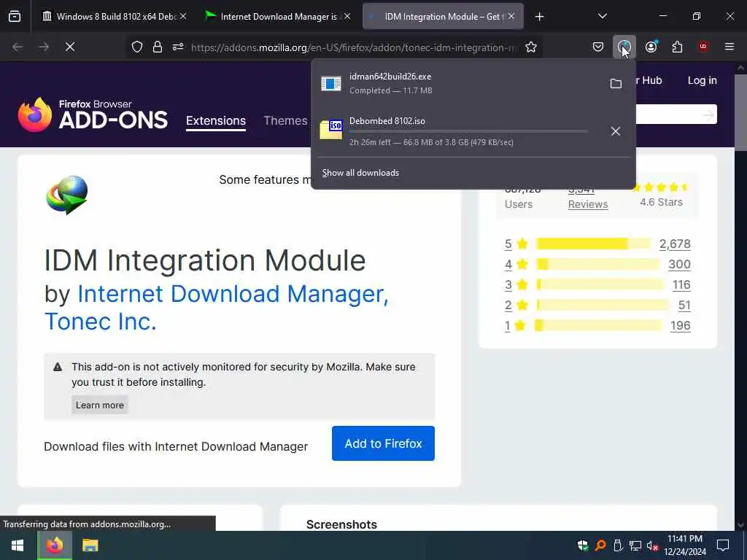This screenshot has width=747, height=560.
Task: Open Firefox account menu icon
Action: (x=651, y=47)
